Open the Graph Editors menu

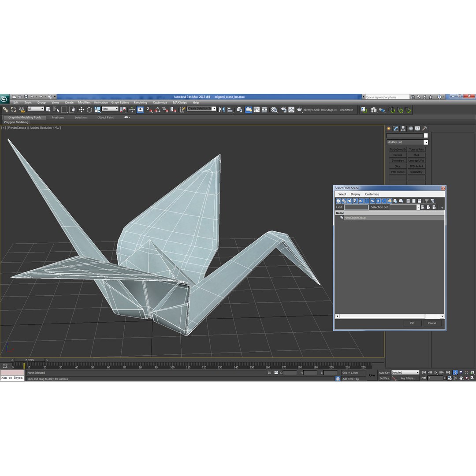[x=120, y=103]
